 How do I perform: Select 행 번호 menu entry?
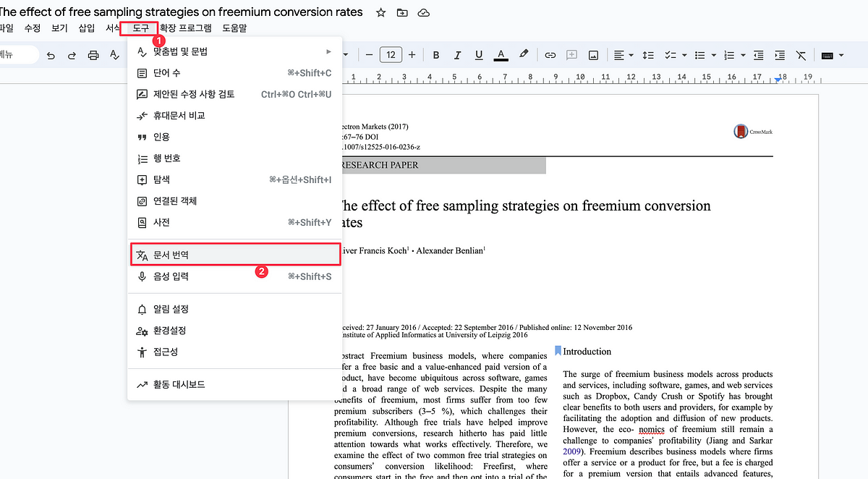[x=233, y=158]
